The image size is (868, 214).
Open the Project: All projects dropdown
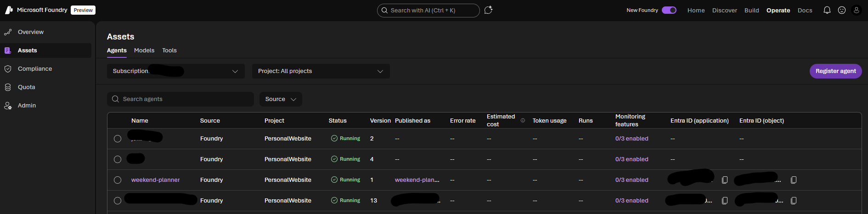click(321, 71)
